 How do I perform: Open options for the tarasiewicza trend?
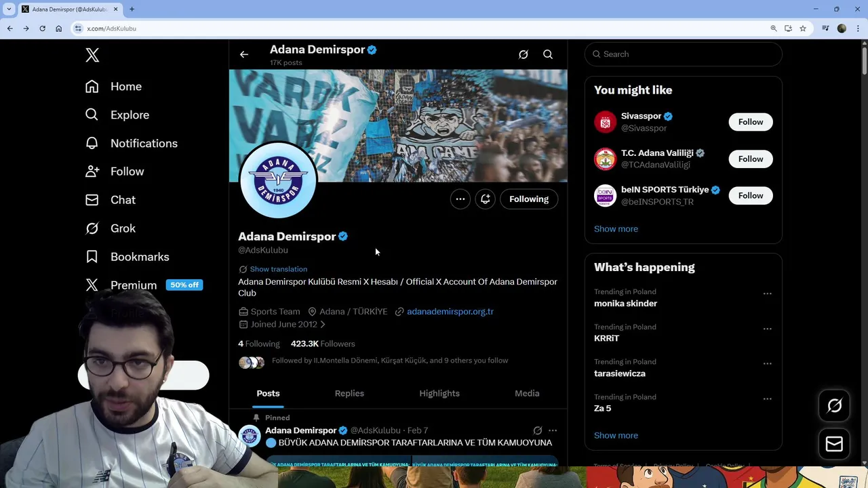768,363
